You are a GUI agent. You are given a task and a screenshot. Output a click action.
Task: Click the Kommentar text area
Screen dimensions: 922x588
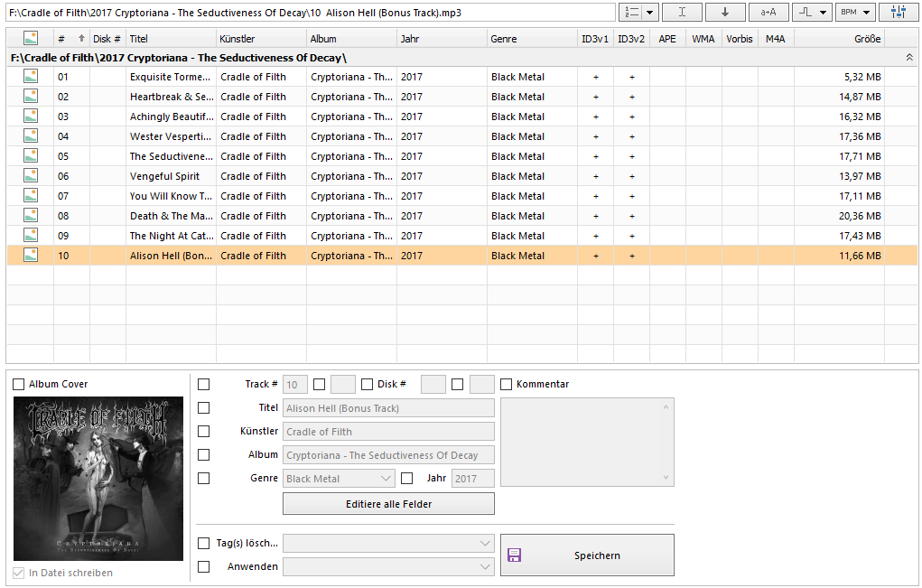(x=587, y=443)
